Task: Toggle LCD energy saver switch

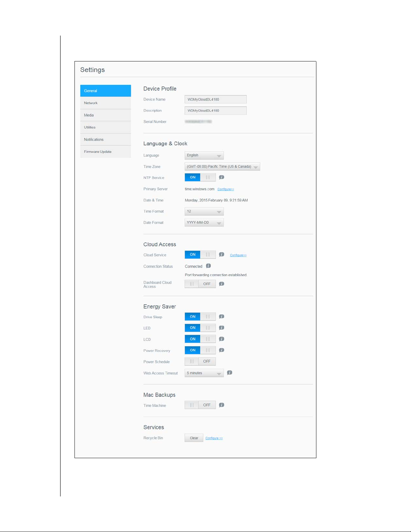Action: (x=200, y=339)
